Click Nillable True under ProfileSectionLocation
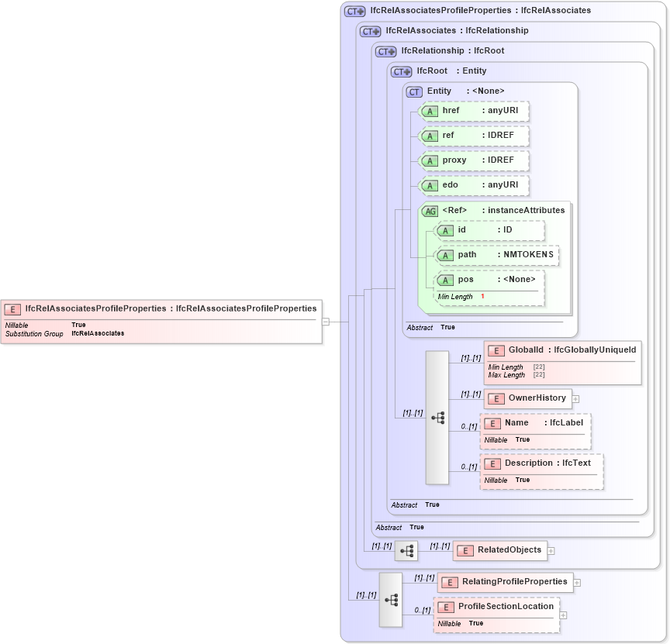This screenshot has width=670, height=644. coord(462,623)
